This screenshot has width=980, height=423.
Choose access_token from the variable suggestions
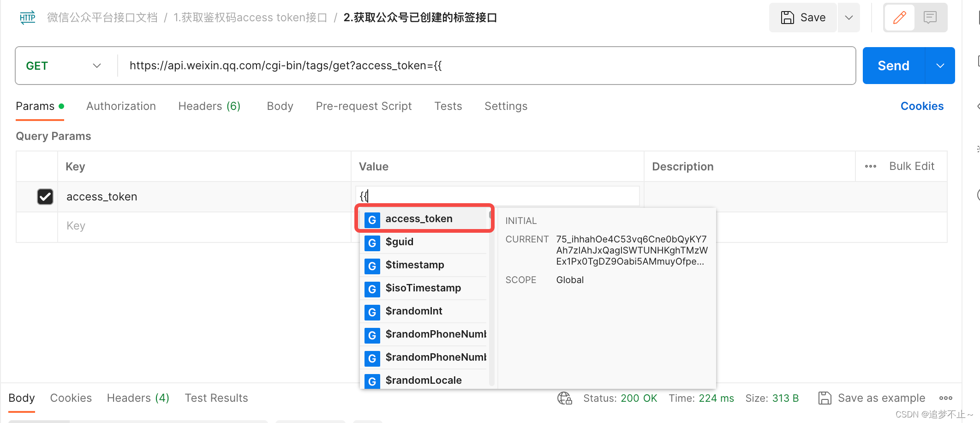click(x=424, y=219)
